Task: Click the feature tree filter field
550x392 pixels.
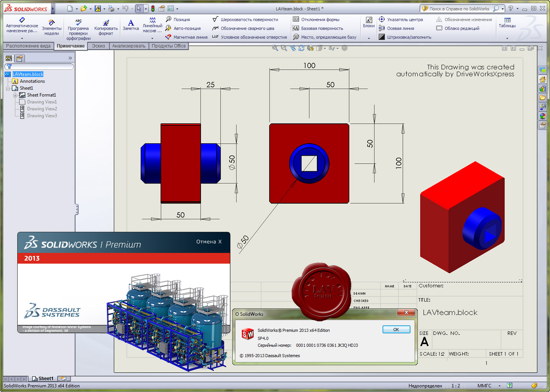Action: [39, 66]
